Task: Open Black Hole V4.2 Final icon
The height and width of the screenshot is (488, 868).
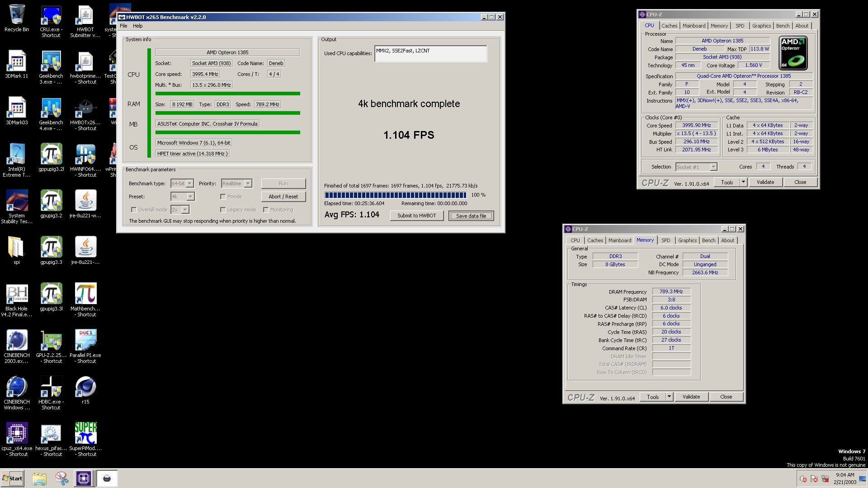Action: pos(17,300)
